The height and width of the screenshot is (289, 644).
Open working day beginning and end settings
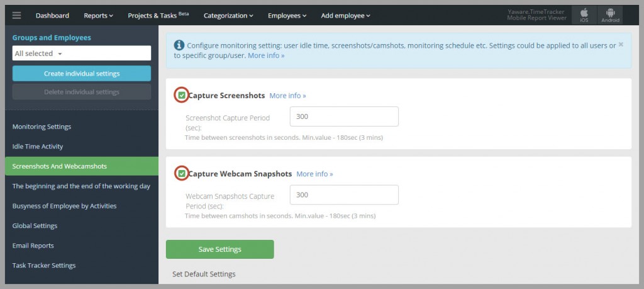[81, 186]
